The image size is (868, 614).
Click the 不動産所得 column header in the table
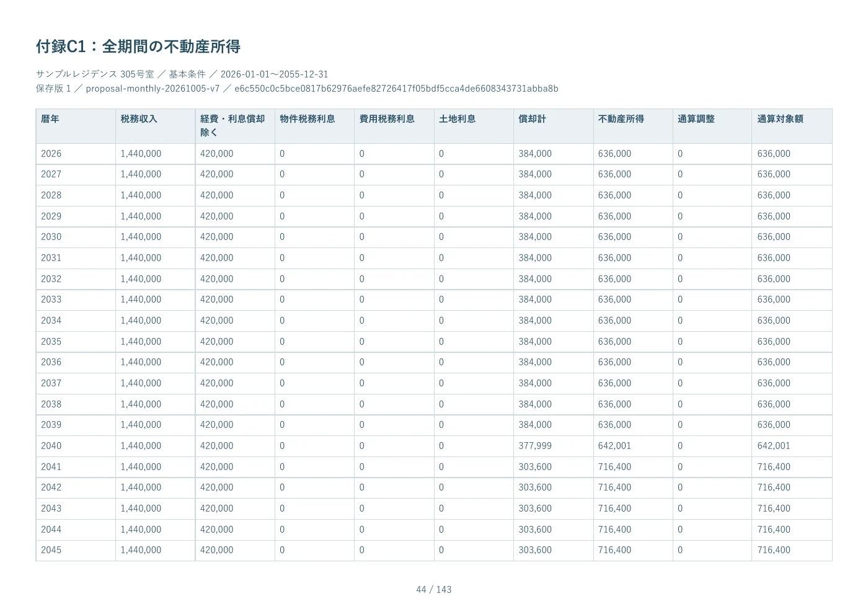tap(633, 126)
